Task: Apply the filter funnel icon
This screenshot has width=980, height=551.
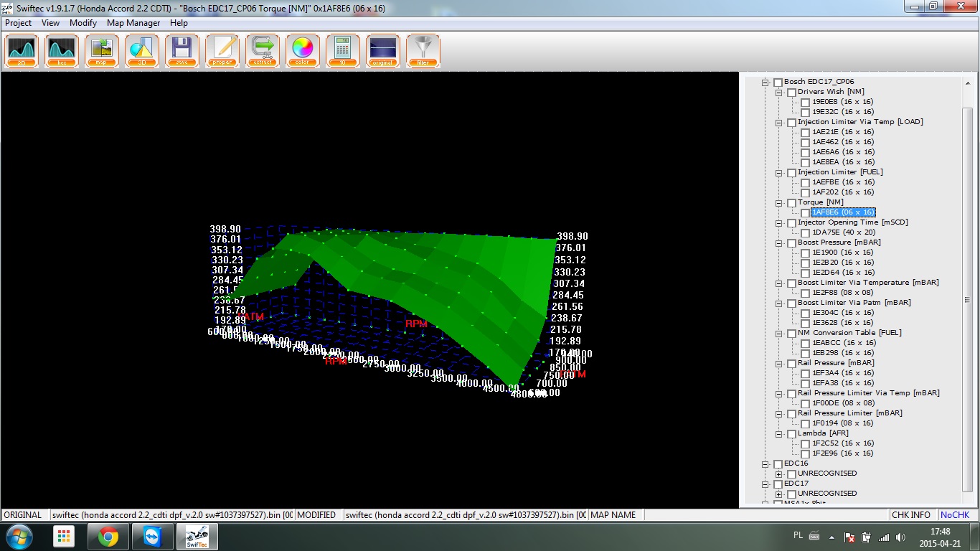Action: coord(423,51)
